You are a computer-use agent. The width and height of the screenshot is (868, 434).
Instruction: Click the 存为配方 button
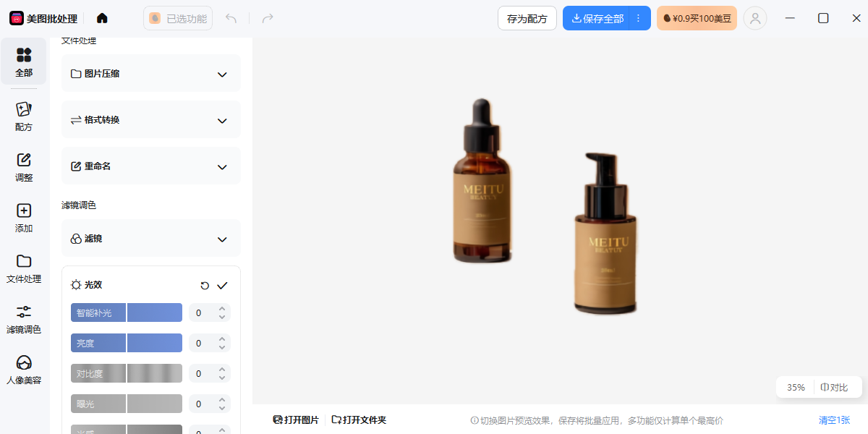click(527, 19)
